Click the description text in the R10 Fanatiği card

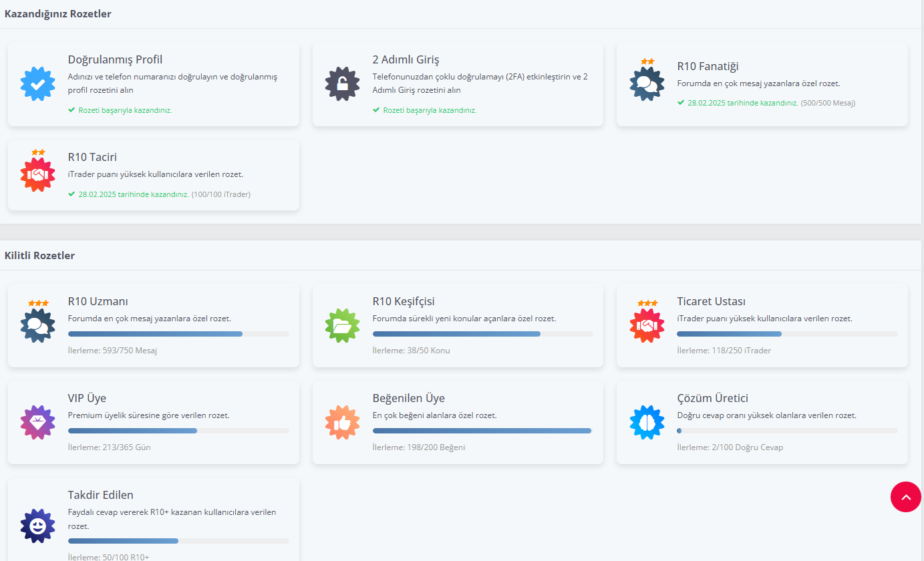coord(758,83)
